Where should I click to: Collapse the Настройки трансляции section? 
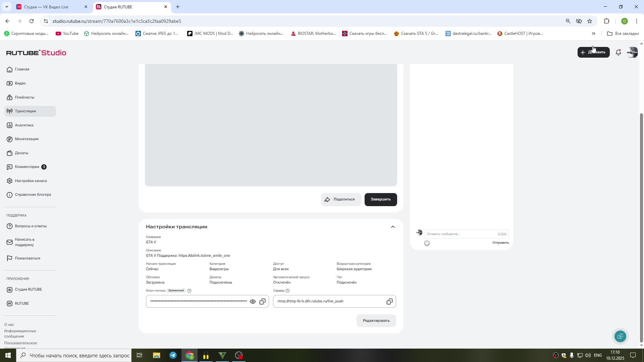coord(393,227)
